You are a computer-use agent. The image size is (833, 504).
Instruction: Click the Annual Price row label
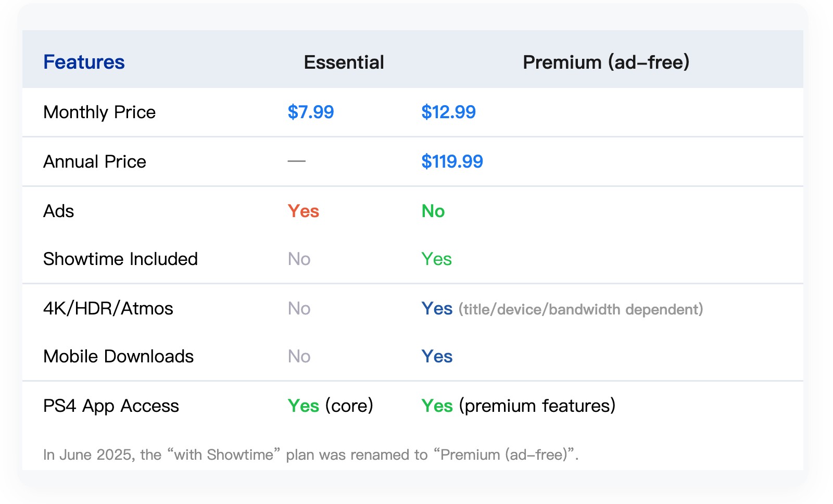click(x=95, y=161)
